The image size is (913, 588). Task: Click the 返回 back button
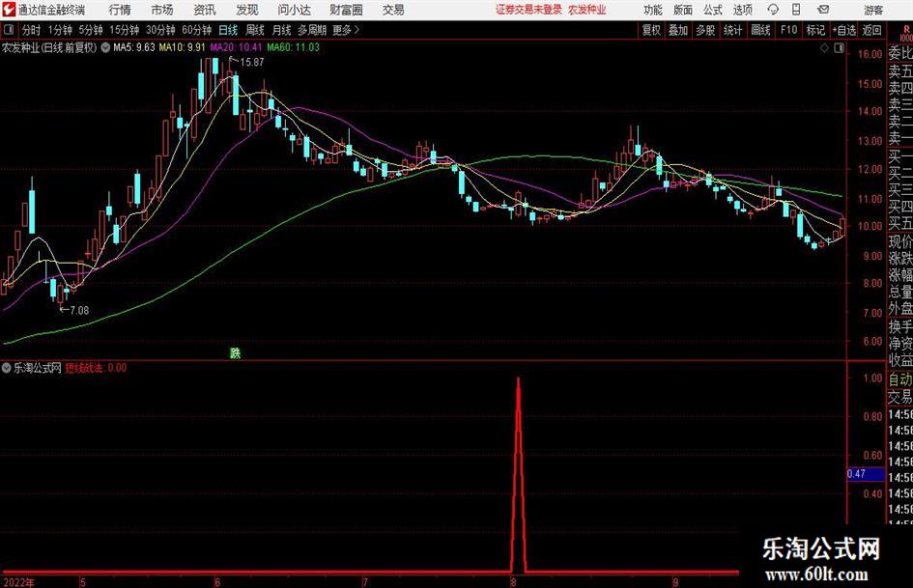pos(871,30)
